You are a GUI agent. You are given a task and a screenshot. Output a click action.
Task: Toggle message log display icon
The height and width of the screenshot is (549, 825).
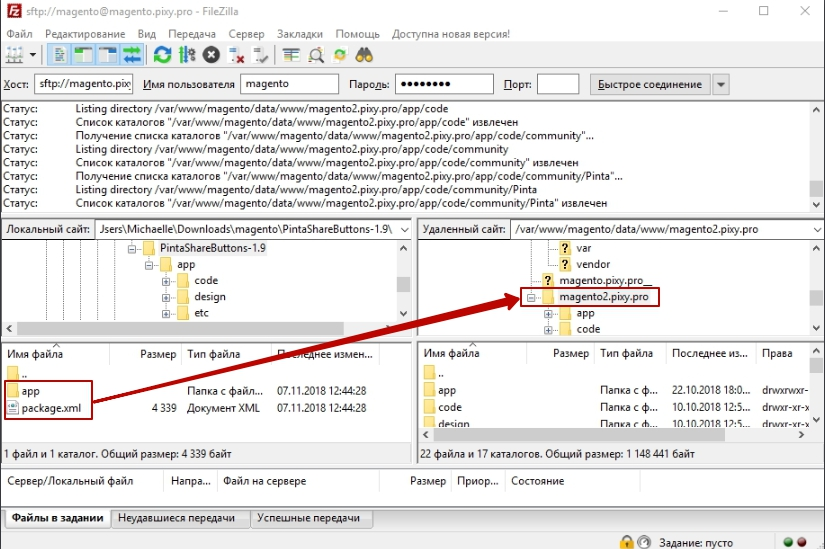click(59, 55)
